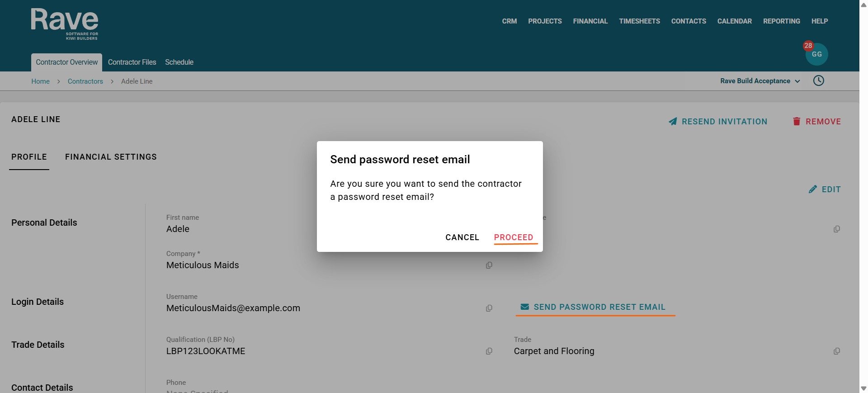Viewport: 868px width, 393px height.
Task: Switch to the Financial Settings tab
Action: pos(111,157)
